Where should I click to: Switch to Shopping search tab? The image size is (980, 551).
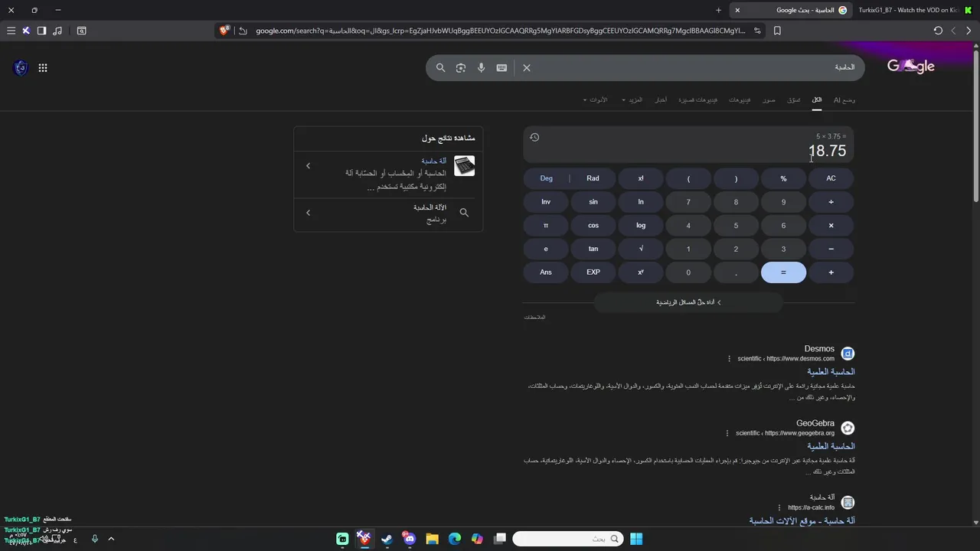[794, 100]
